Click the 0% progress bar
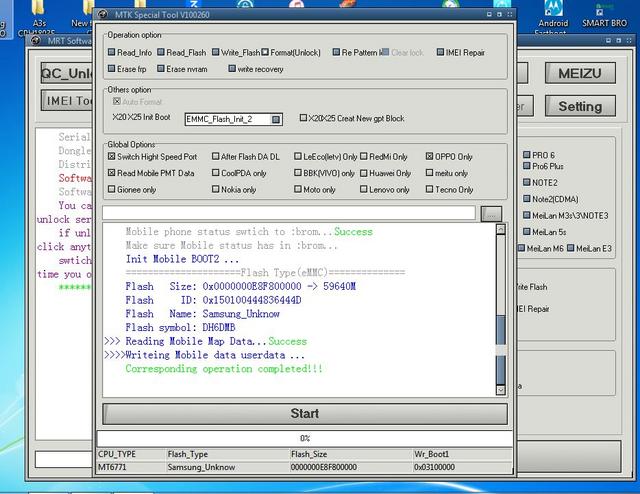The width and height of the screenshot is (640, 494). pyautogui.click(x=305, y=438)
